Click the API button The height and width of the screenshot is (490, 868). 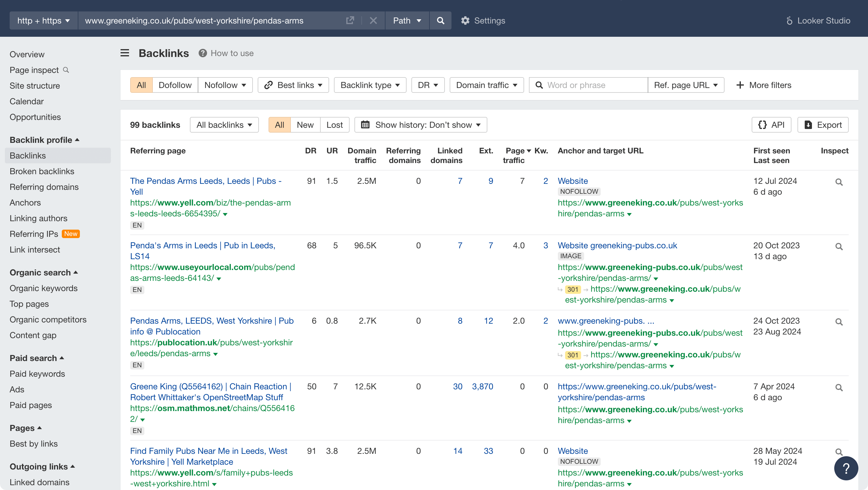(771, 125)
